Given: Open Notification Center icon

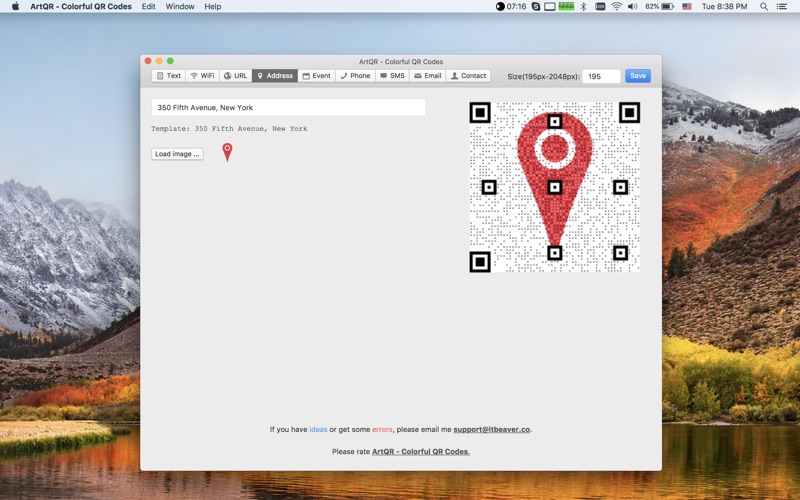Looking at the screenshot, I should pyautogui.click(x=781, y=7).
